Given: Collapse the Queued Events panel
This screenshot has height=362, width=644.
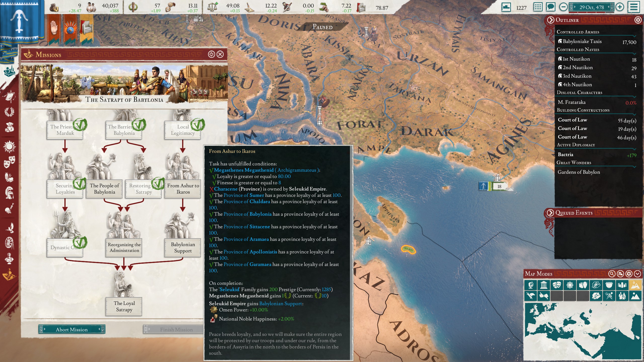Looking at the screenshot, I should coord(550,213).
